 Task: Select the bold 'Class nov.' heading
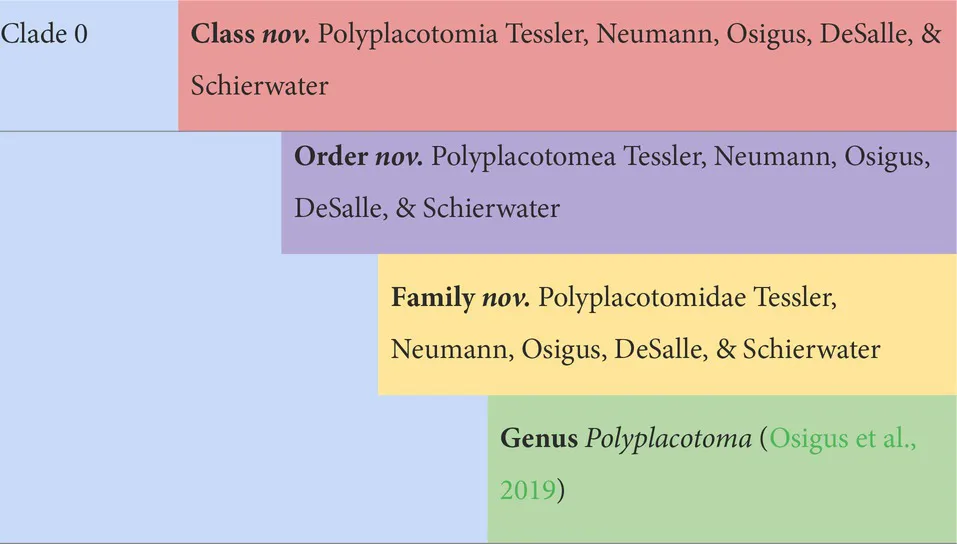pyautogui.click(x=251, y=35)
